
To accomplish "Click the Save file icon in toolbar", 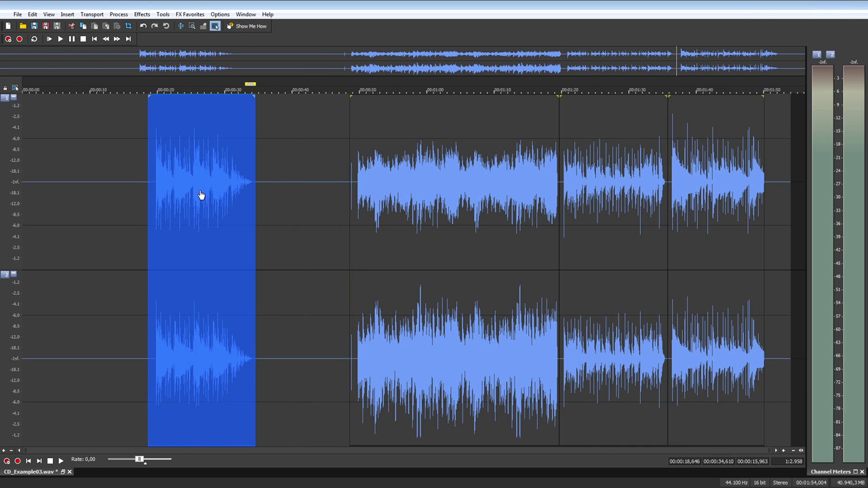I will tap(34, 26).
